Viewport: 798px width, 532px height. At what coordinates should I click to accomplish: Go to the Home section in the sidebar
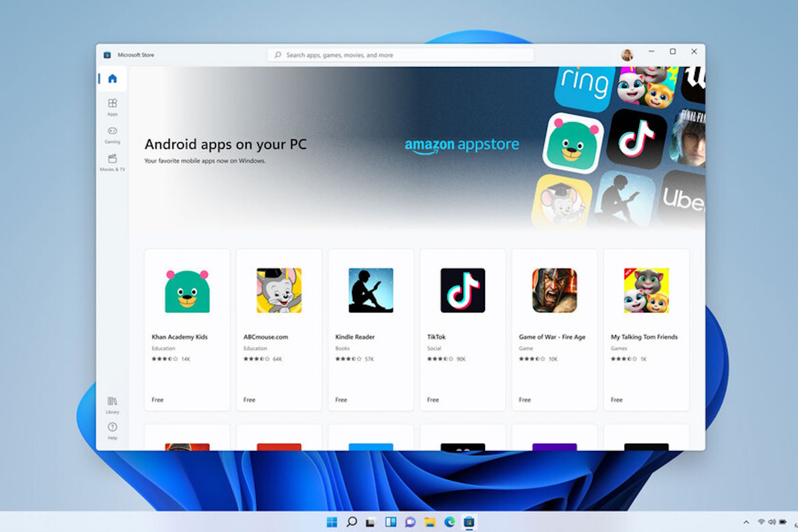[112, 79]
